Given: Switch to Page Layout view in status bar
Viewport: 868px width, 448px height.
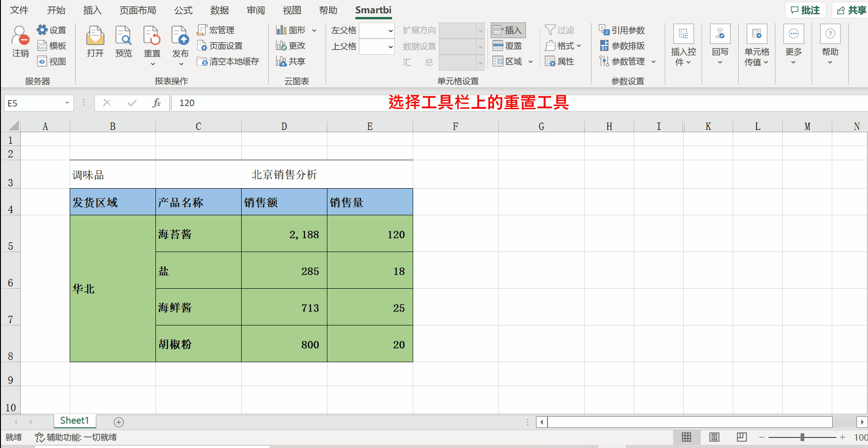Looking at the screenshot, I should 714,437.
